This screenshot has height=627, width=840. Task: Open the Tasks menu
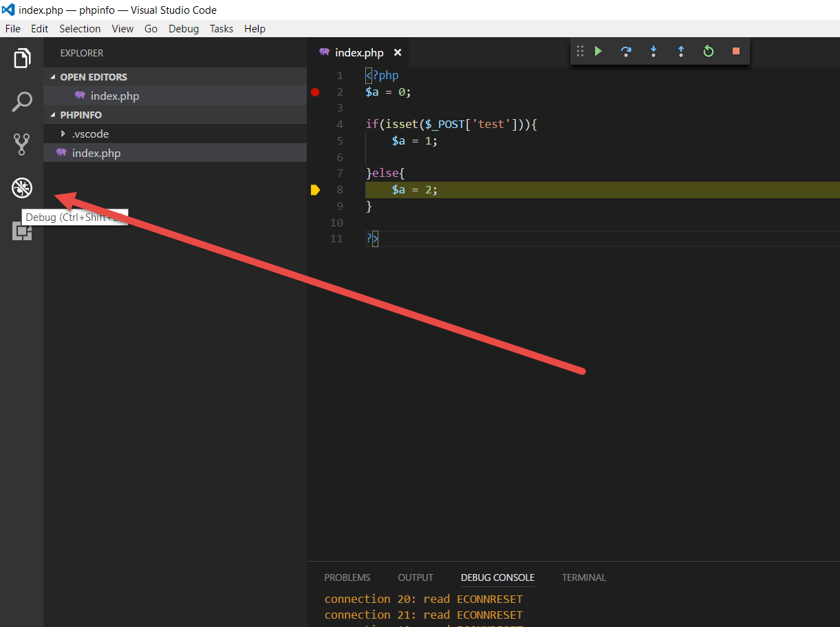point(222,29)
